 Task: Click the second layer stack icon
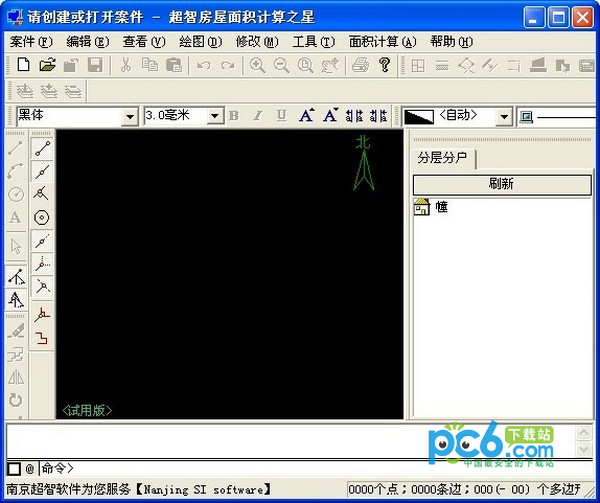point(49,91)
